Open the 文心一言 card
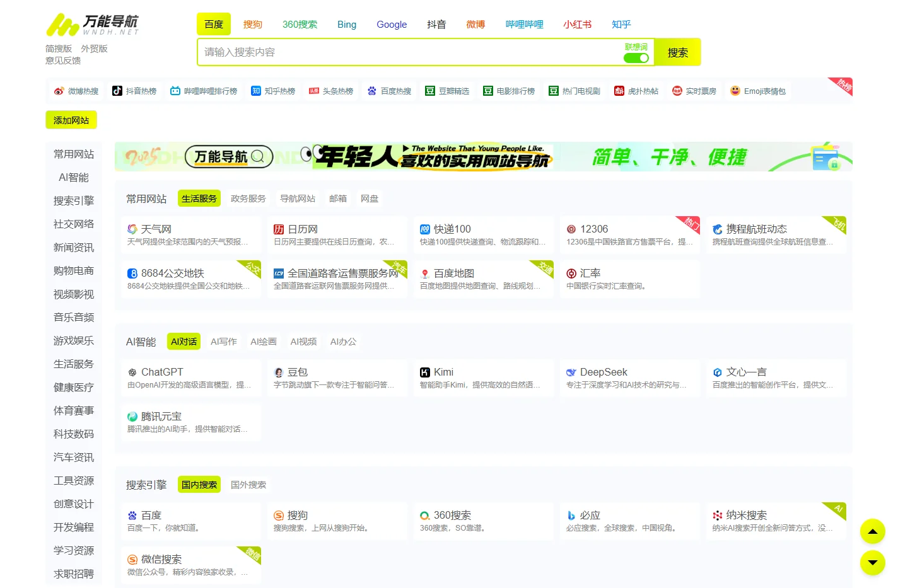Viewport: 898px width, 588px height. coord(776,378)
